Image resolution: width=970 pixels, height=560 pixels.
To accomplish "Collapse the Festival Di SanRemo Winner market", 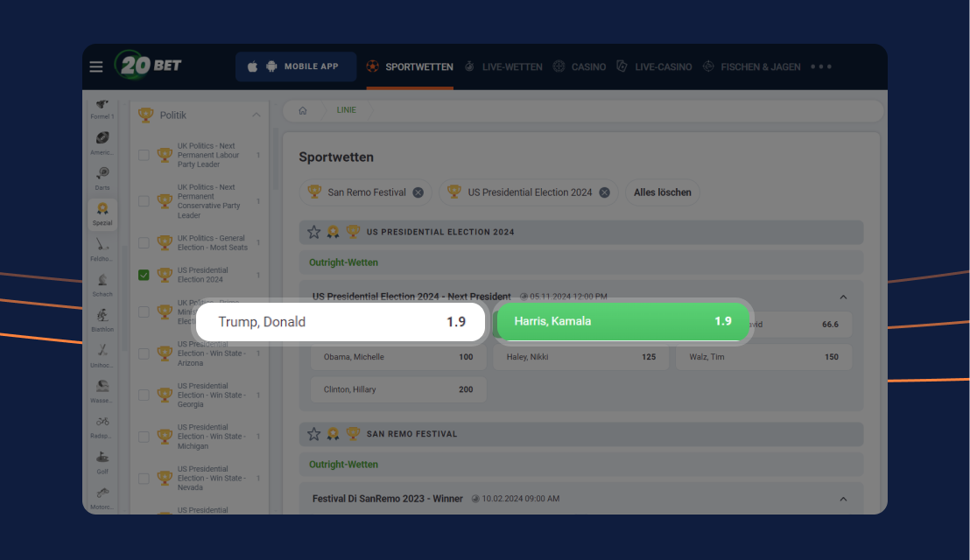I will tap(843, 499).
